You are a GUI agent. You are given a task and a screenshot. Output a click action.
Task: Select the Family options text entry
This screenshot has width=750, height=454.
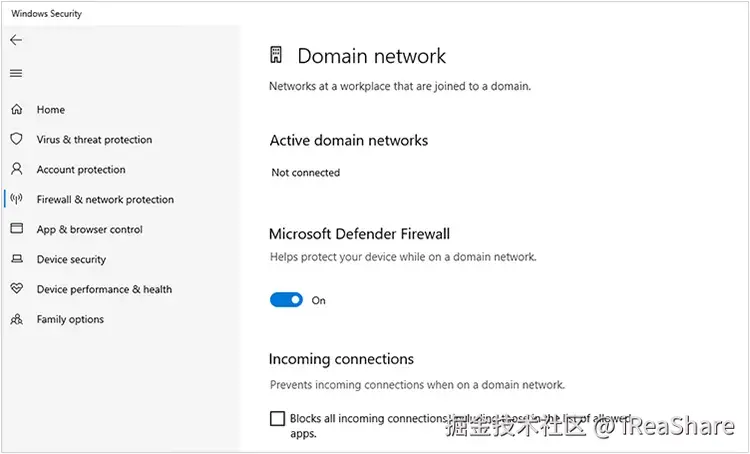[70, 320]
